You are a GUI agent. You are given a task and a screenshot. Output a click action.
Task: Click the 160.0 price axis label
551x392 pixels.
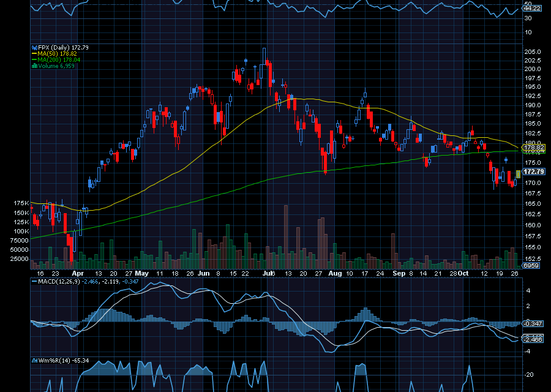pos(533,225)
